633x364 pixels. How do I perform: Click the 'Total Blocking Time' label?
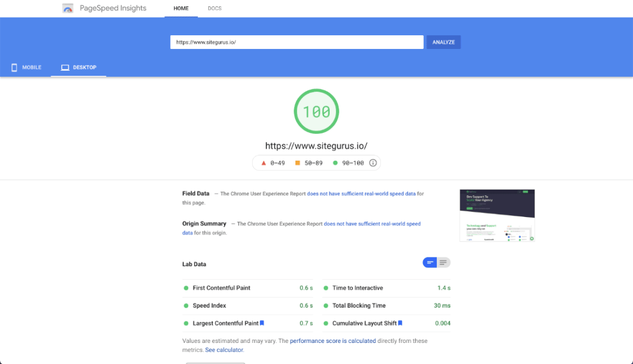coord(359,305)
